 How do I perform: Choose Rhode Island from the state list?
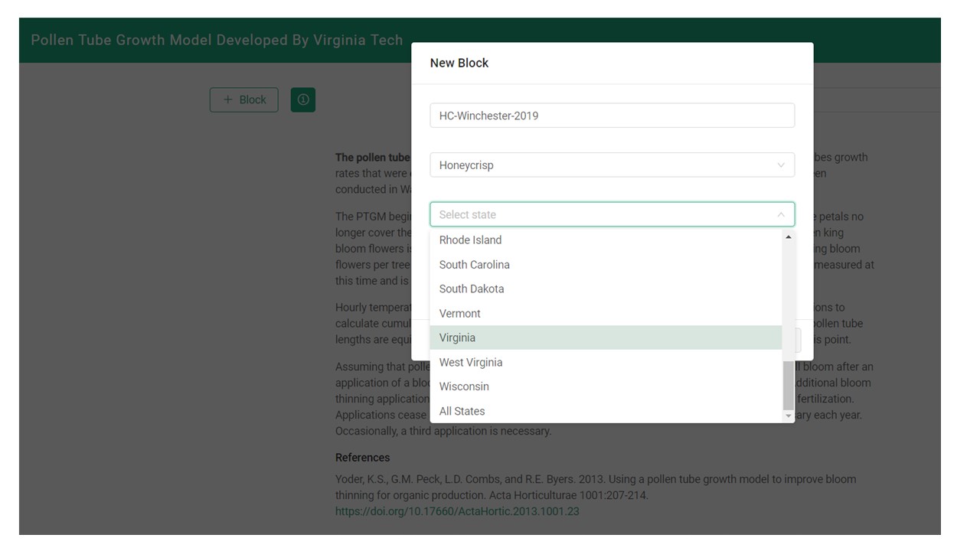pos(470,240)
